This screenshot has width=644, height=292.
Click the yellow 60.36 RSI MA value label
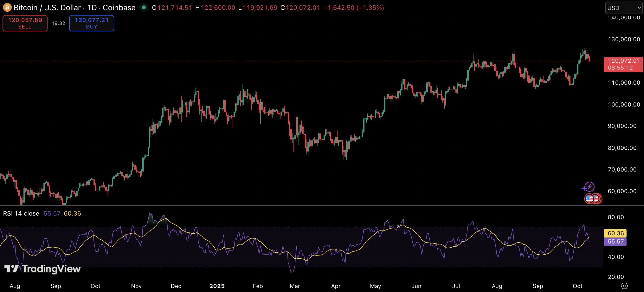tap(615, 233)
